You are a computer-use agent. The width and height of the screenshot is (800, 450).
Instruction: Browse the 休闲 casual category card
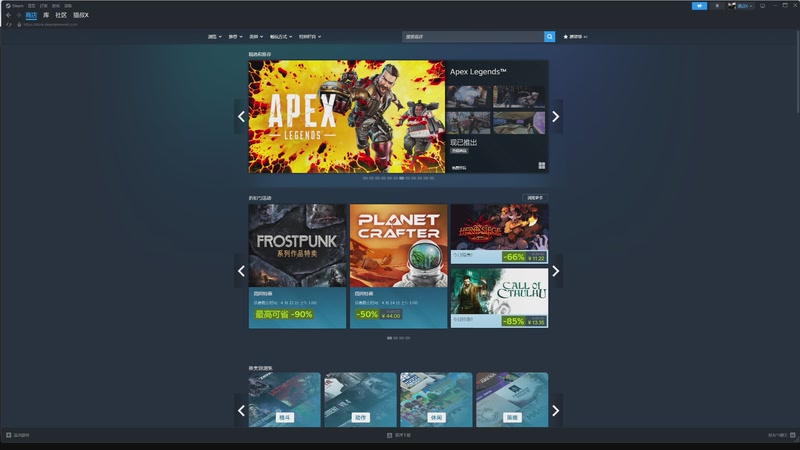pyautogui.click(x=436, y=399)
